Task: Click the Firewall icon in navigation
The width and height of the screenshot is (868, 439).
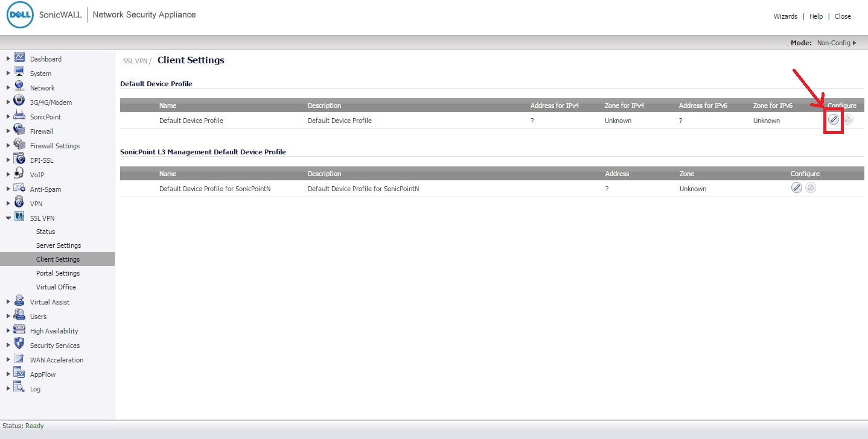Action: (x=19, y=131)
